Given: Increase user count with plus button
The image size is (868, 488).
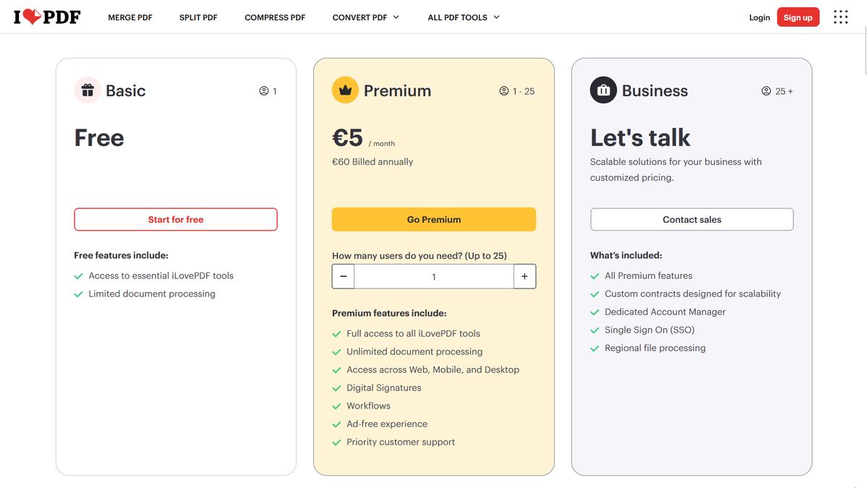Looking at the screenshot, I should [x=524, y=277].
